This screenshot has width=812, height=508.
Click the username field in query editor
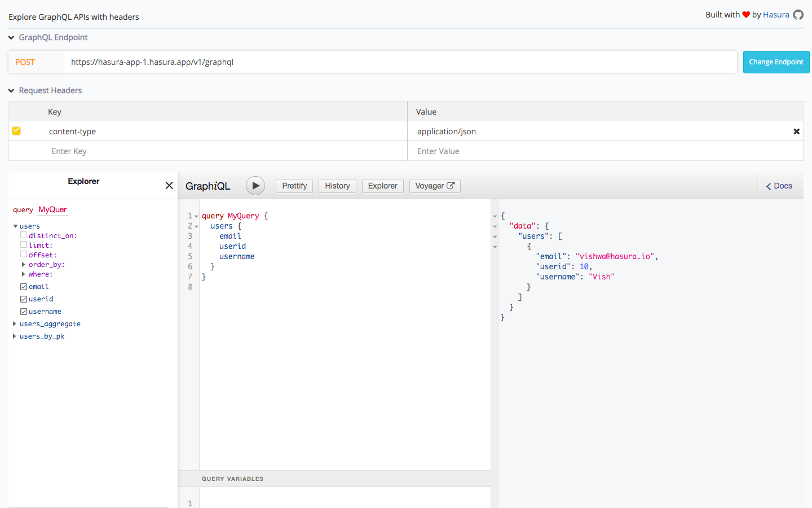237,256
